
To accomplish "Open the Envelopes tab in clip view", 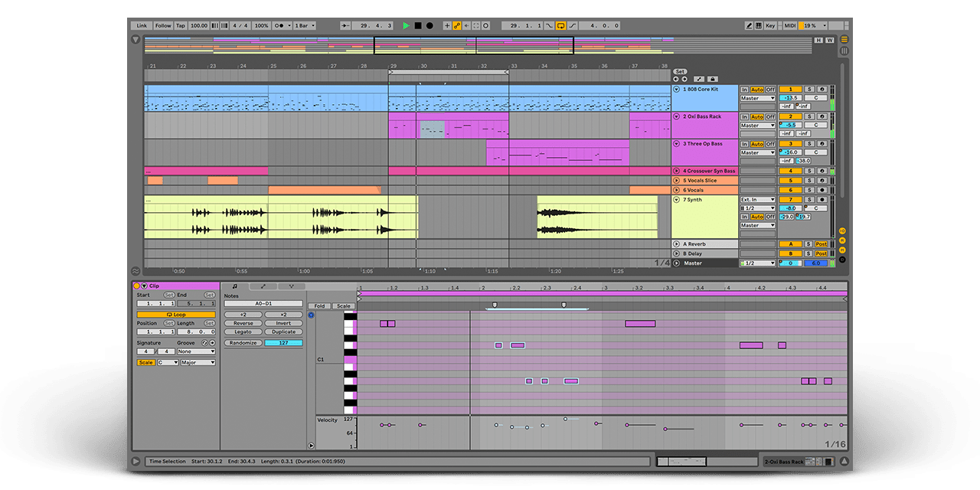I will pos(263,286).
